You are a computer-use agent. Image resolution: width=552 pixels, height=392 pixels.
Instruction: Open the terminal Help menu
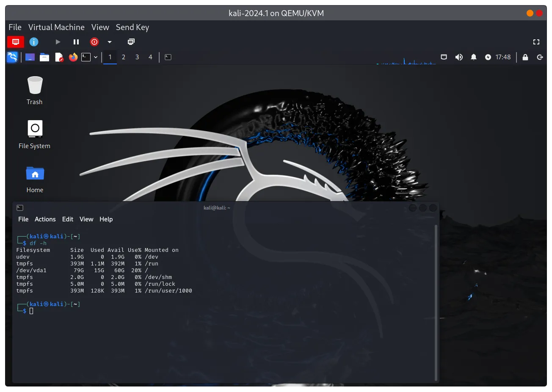pos(106,219)
